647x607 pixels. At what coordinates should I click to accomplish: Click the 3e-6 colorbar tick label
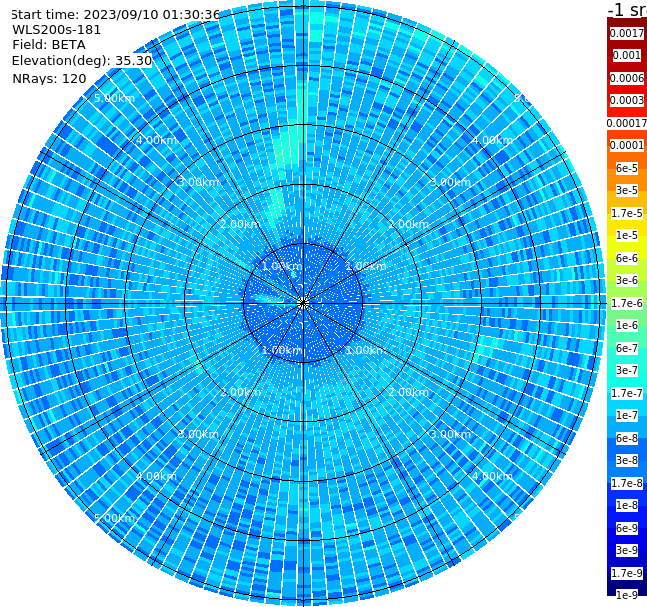[627, 280]
